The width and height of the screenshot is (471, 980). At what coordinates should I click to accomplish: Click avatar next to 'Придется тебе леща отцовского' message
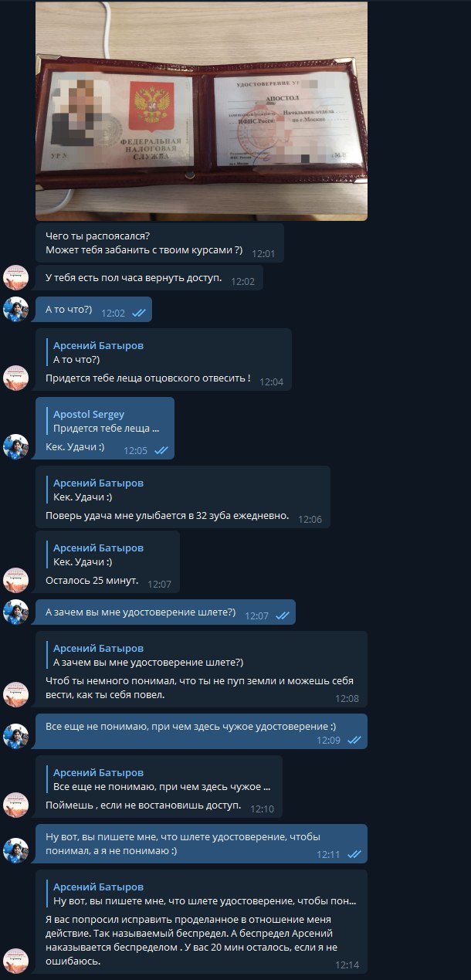16,378
